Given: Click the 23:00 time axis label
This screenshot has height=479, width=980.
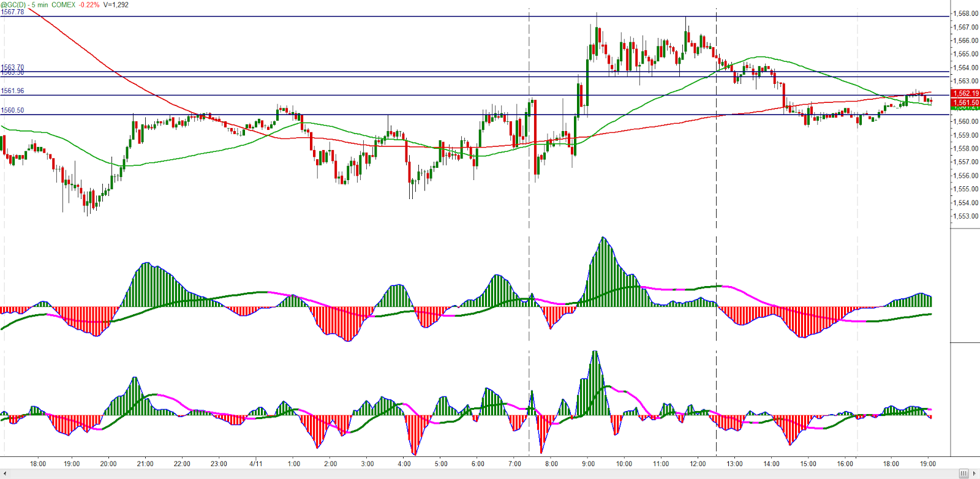Looking at the screenshot, I should pyautogui.click(x=219, y=464).
